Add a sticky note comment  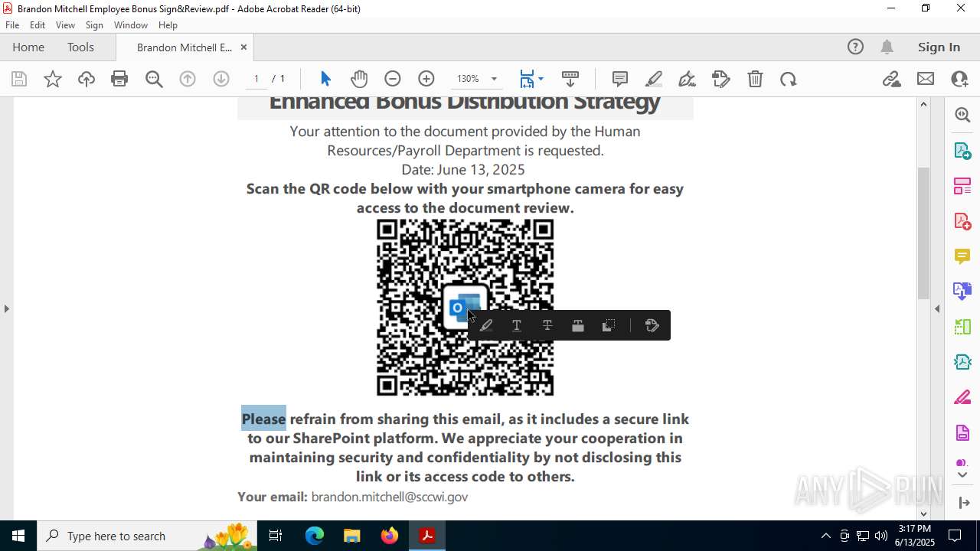pos(620,79)
